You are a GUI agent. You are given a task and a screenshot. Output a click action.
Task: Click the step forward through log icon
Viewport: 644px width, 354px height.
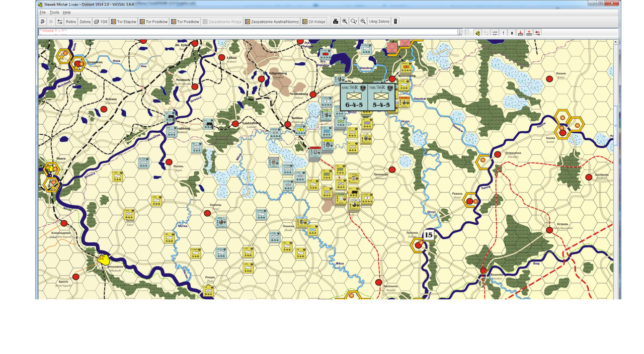(51, 22)
